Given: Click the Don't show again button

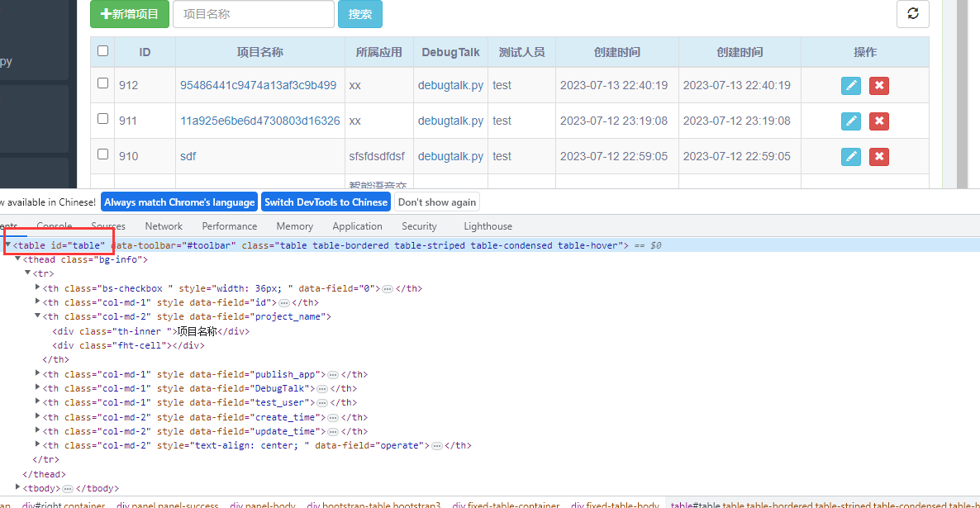Looking at the screenshot, I should coord(436,202).
